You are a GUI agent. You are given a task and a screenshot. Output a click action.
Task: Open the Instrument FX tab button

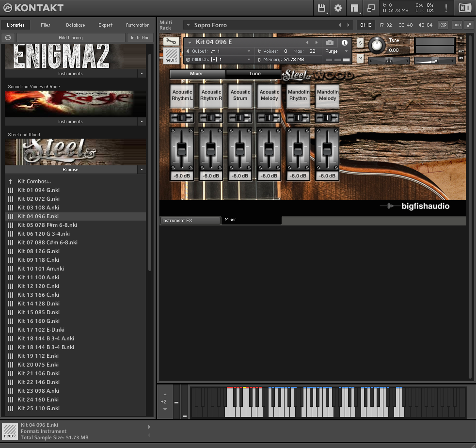190,220
